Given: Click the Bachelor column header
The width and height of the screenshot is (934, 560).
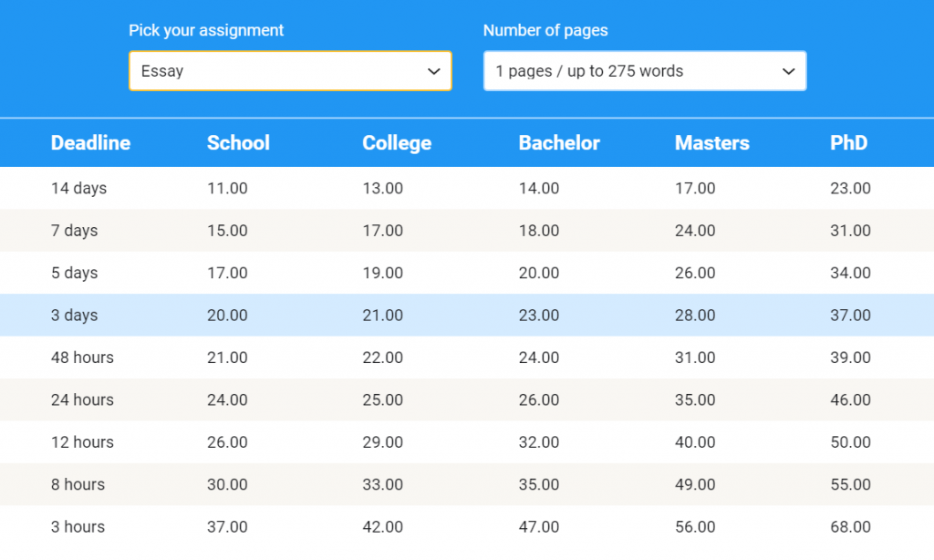Looking at the screenshot, I should click(559, 143).
